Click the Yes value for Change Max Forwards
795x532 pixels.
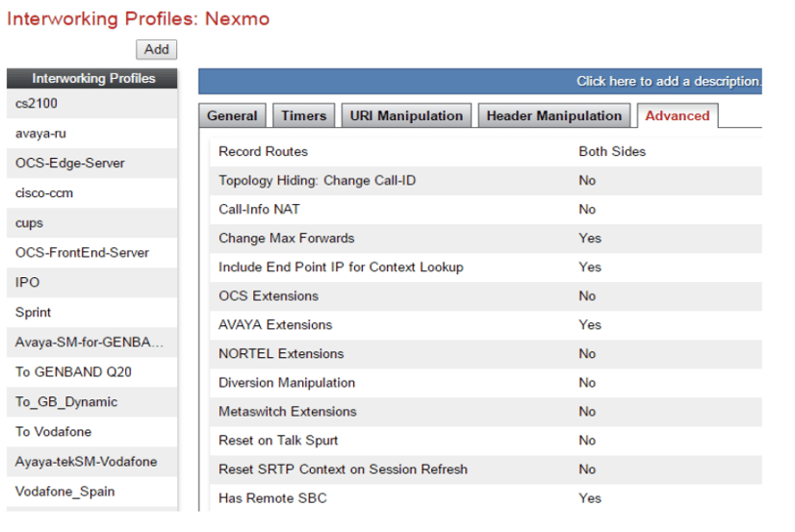click(x=590, y=239)
